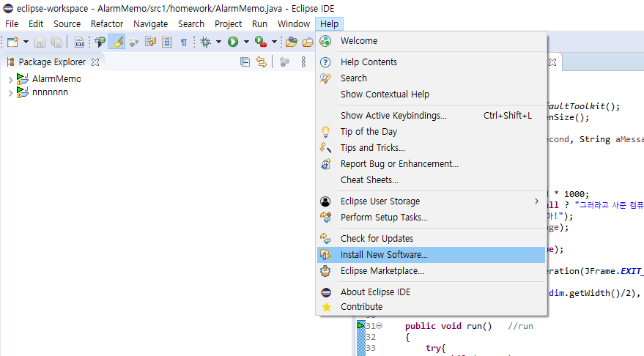Open the Run menu
The height and width of the screenshot is (356, 644).
click(x=259, y=24)
